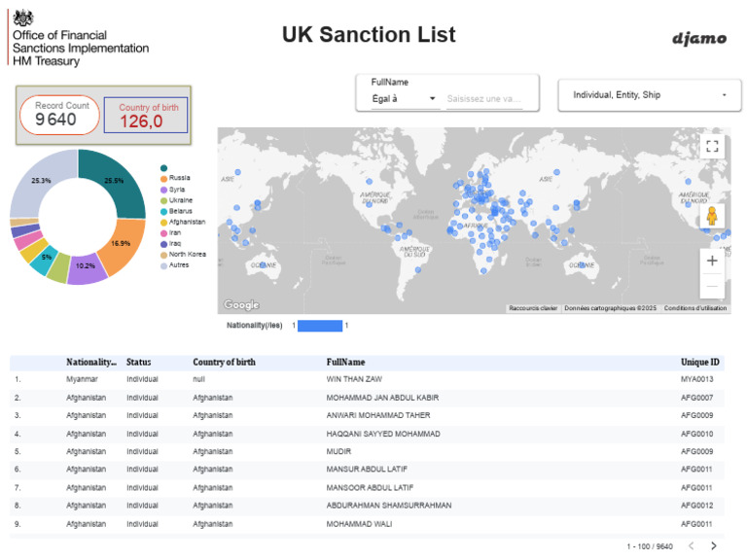Toggle fullscreen view on the map

pos(712,146)
